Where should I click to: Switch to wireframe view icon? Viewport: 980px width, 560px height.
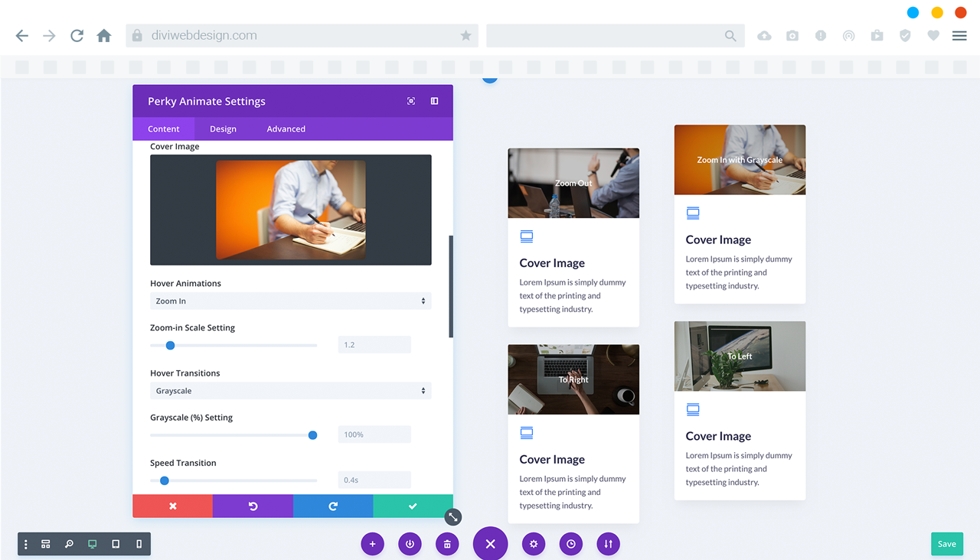46,544
